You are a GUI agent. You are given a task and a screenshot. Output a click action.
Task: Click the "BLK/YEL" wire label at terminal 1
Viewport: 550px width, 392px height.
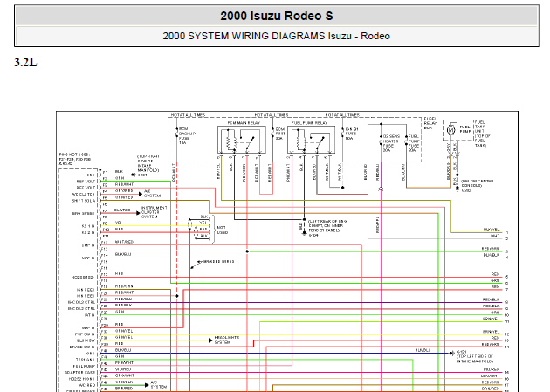491,230
